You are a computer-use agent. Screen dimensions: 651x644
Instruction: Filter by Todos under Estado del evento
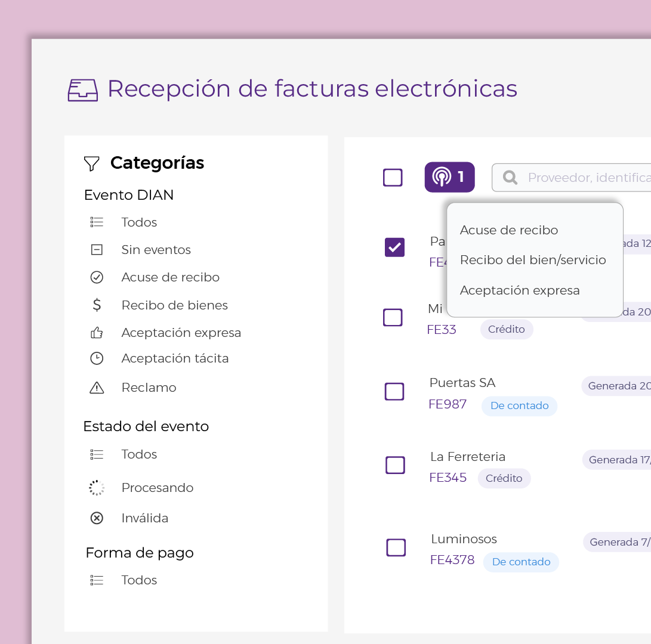tap(139, 454)
